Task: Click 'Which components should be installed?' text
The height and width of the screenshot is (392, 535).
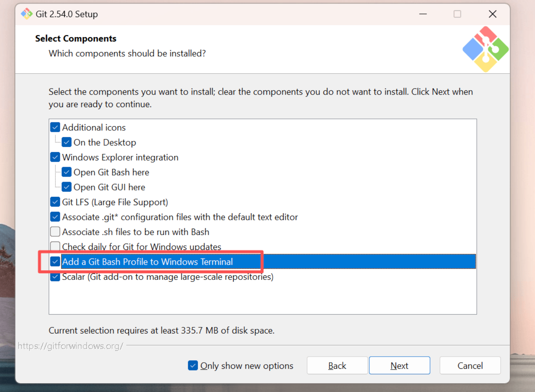Action: click(x=127, y=53)
